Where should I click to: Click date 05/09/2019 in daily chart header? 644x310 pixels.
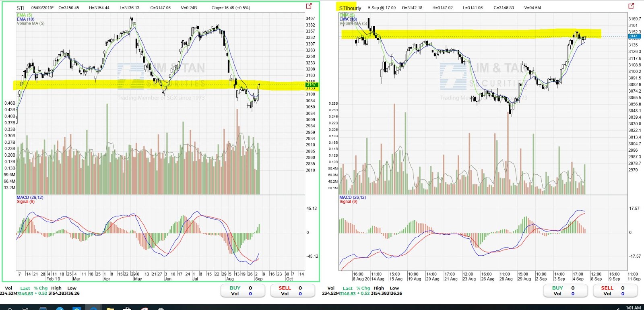(42, 8)
